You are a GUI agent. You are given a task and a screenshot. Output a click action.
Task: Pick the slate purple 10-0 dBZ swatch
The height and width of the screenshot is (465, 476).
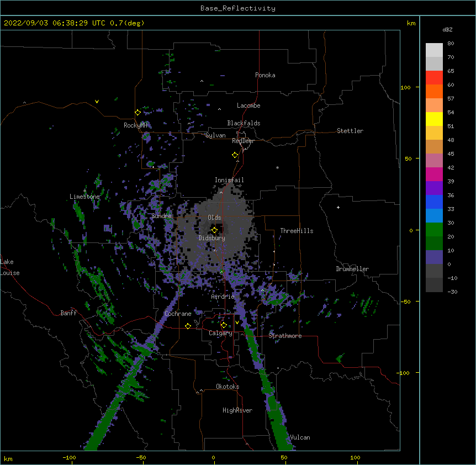coord(434,257)
